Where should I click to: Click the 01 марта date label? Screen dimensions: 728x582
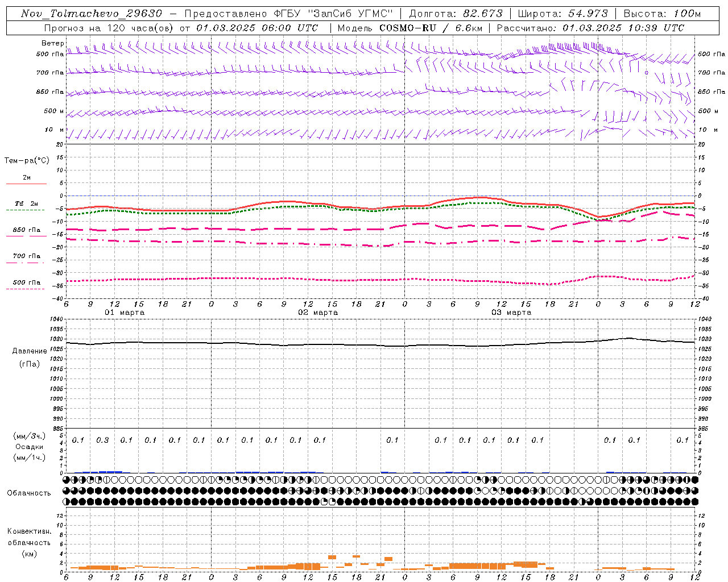tap(125, 313)
